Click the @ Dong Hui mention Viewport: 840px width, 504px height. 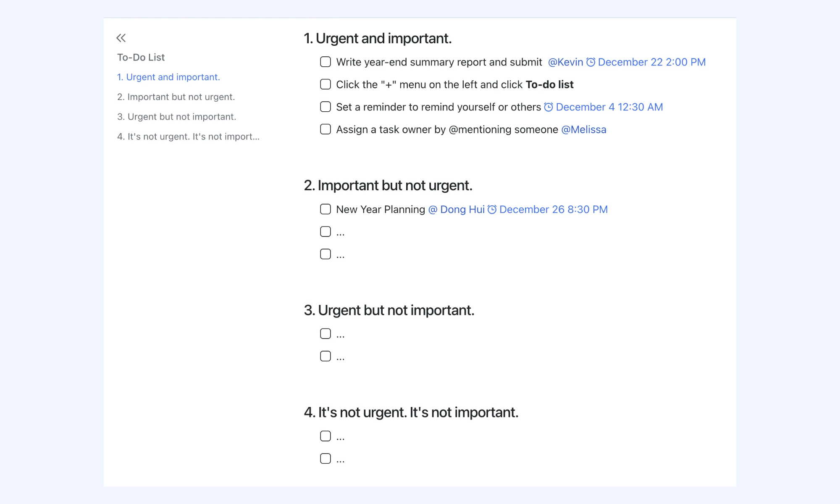click(457, 209)
